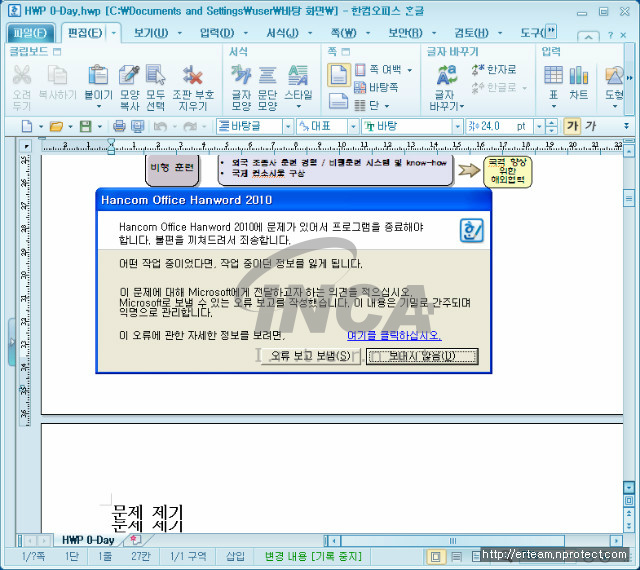
Task: Click the font size stepper arrows
Action: pyautogui.click(x=551, y=127)
